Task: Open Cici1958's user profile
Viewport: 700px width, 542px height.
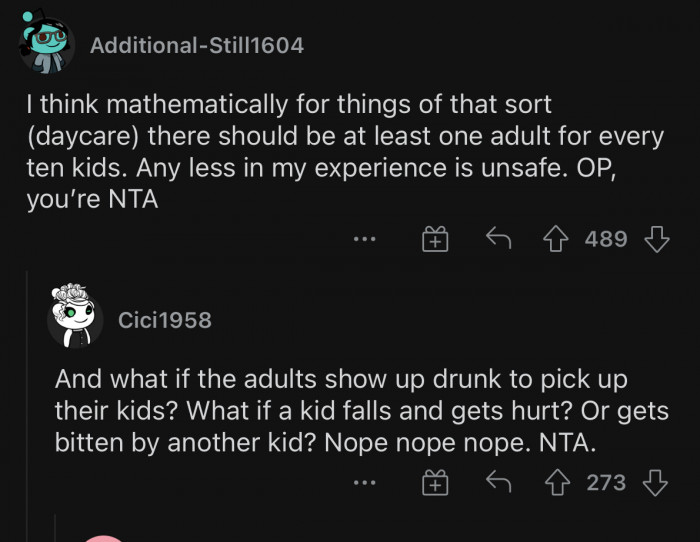Action: click(165, 320)
